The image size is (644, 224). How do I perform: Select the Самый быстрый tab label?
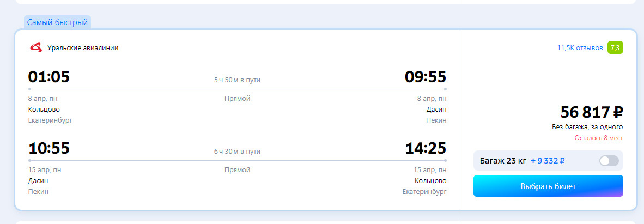point(58,22)
